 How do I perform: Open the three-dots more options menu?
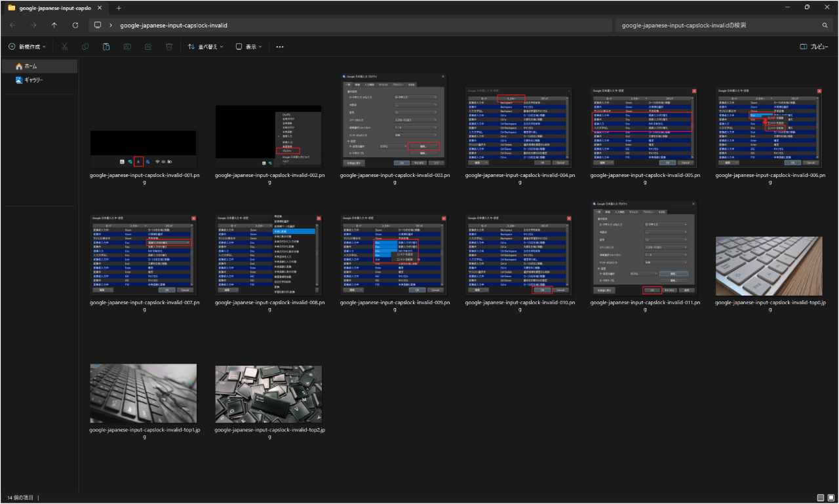pyautogui.click(x=280, y=47)
